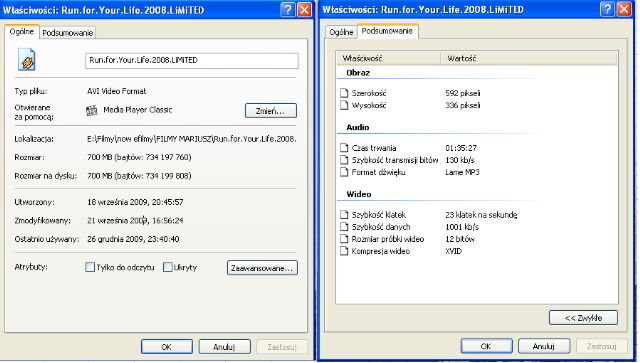Click the Szybkość danych property icon
Screen dimensions: 640x363
(344, 227)
